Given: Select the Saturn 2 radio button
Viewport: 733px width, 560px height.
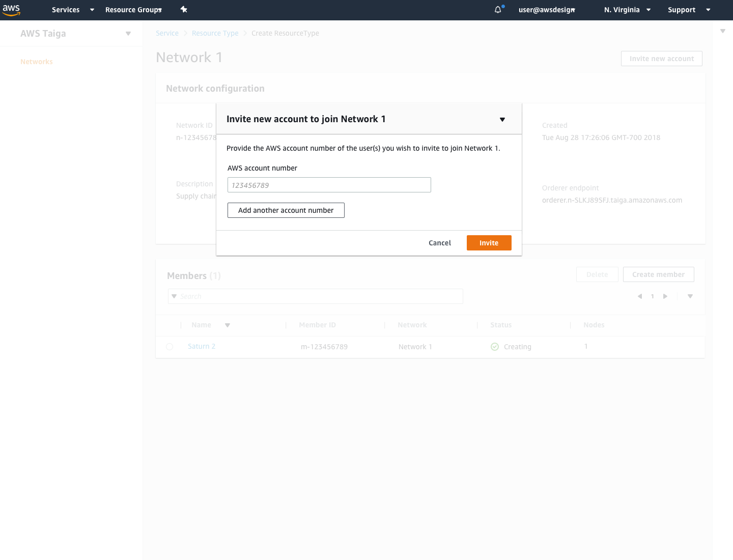Looking at the screenshot, I should 170,347.
